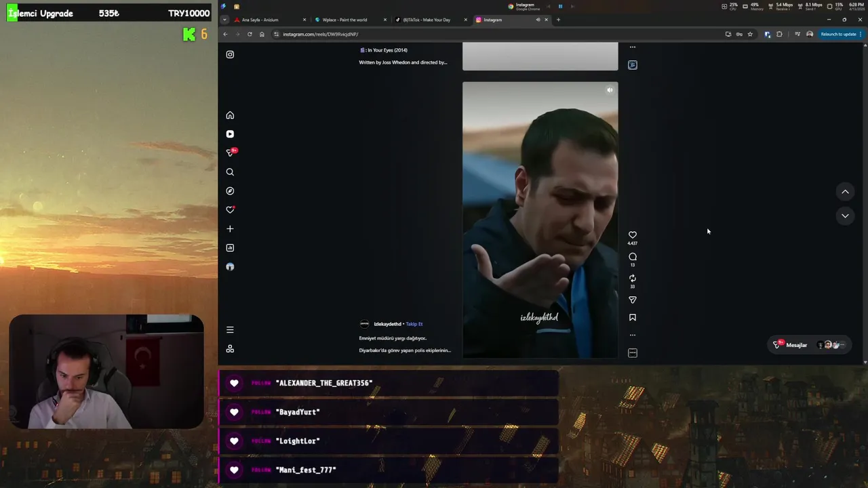This screenshot has height=488, width=868.
Task: Click the 6:28 PM clock
Action: pyautogui.click(x=856, y=6)
